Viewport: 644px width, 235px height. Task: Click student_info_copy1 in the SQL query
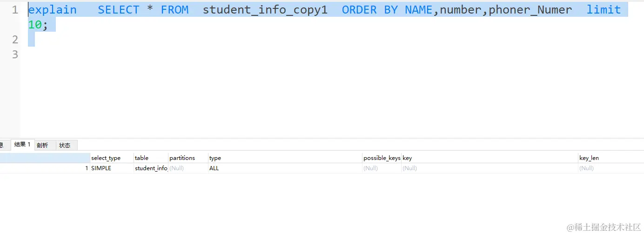point(265,10)
